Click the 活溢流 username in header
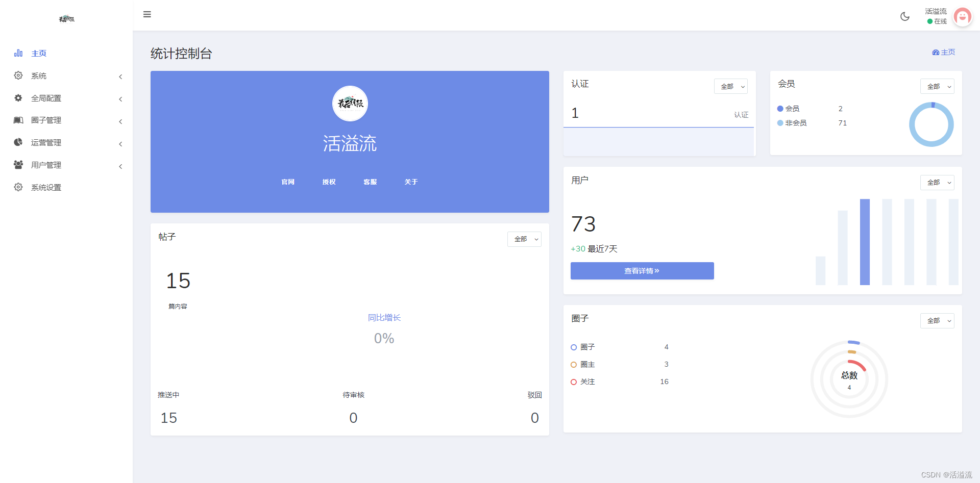The width and height of the screenshot is (980, 483). 936,11
